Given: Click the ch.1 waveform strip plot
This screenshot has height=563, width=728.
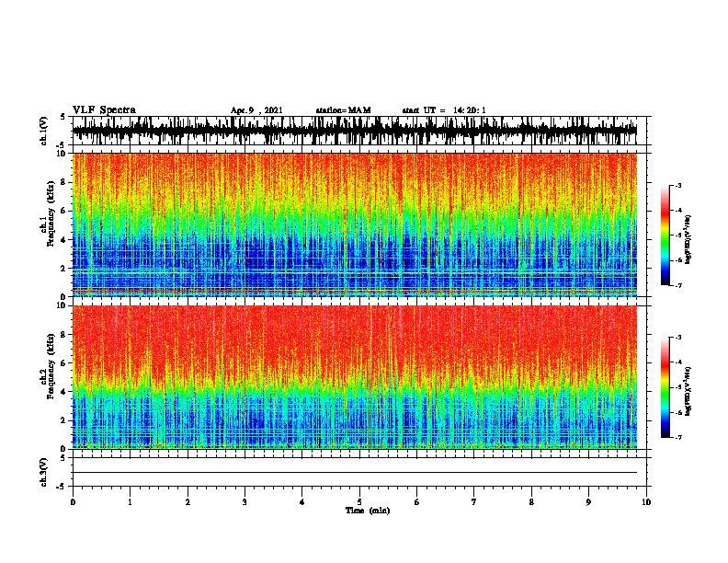Looking at the screenshot, I should [359, 131].
